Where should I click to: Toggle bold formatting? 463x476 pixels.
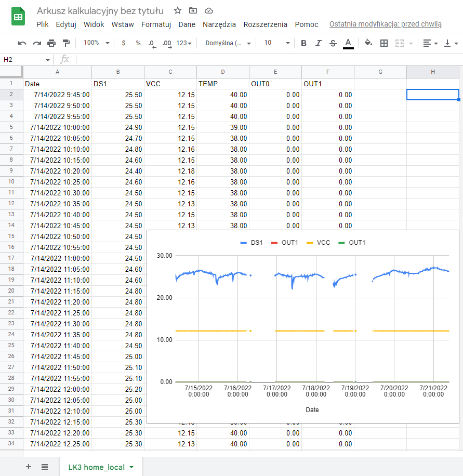click(304, 43)
